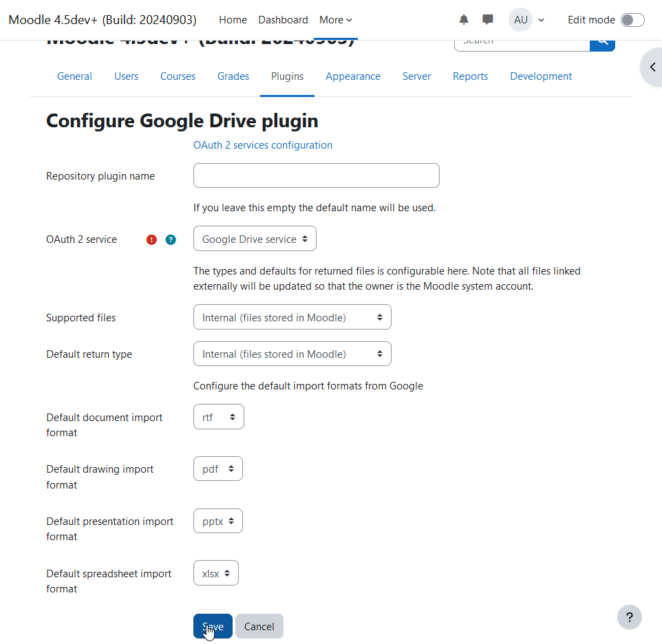Open the messaging chat bubble icon

pyautogui.click(x=488, y=19)
